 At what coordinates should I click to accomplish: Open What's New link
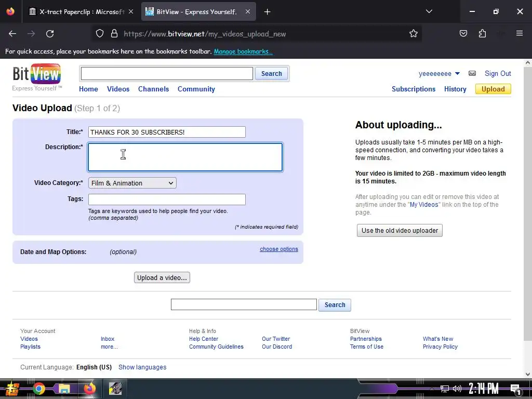pyautogui.click(x=438, y=339)
